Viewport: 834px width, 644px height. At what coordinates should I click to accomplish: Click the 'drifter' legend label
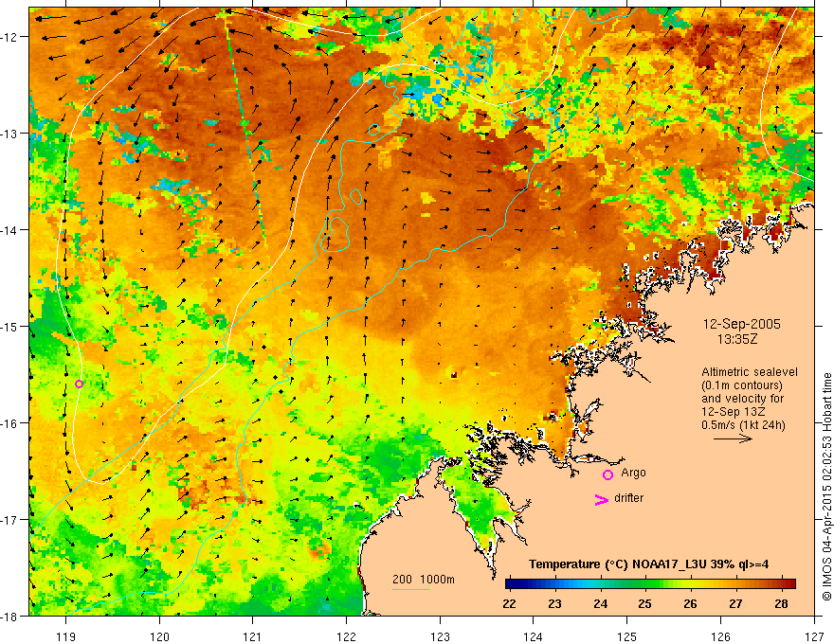click(628, 498)
